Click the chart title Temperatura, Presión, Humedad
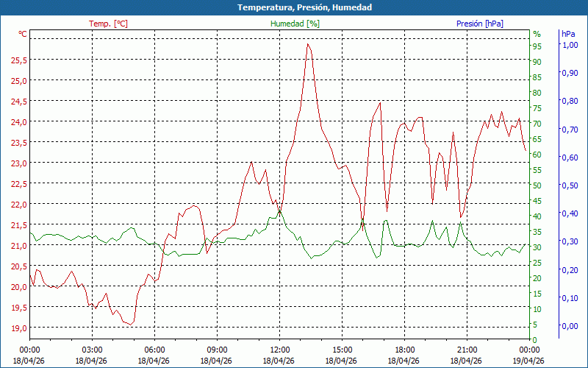Screen dimensions: 588x368 coord(294,7)
